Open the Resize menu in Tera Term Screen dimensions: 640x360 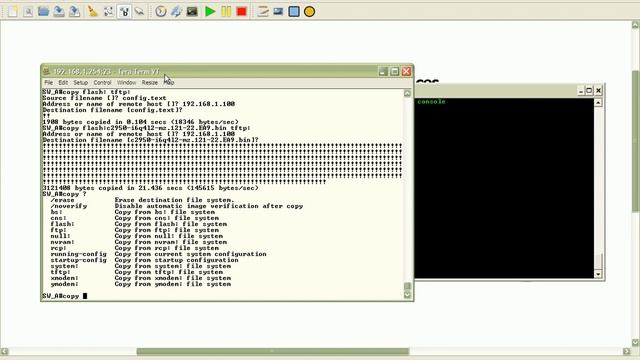[x=149, y=82]
